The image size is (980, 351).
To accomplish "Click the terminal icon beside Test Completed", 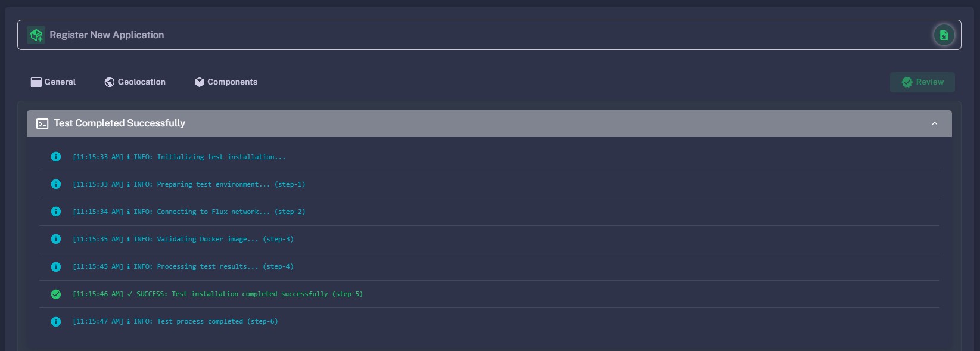I will click(42, 123).
